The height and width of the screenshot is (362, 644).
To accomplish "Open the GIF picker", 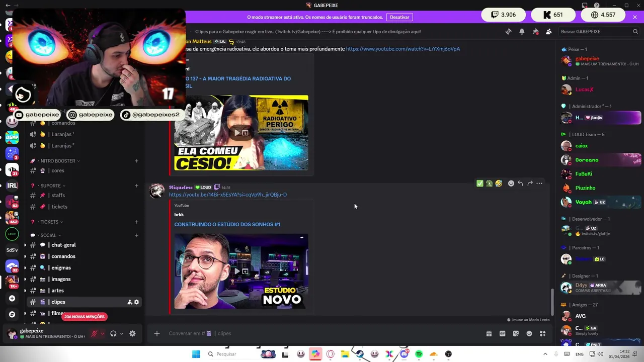I will tap(502, 333).
